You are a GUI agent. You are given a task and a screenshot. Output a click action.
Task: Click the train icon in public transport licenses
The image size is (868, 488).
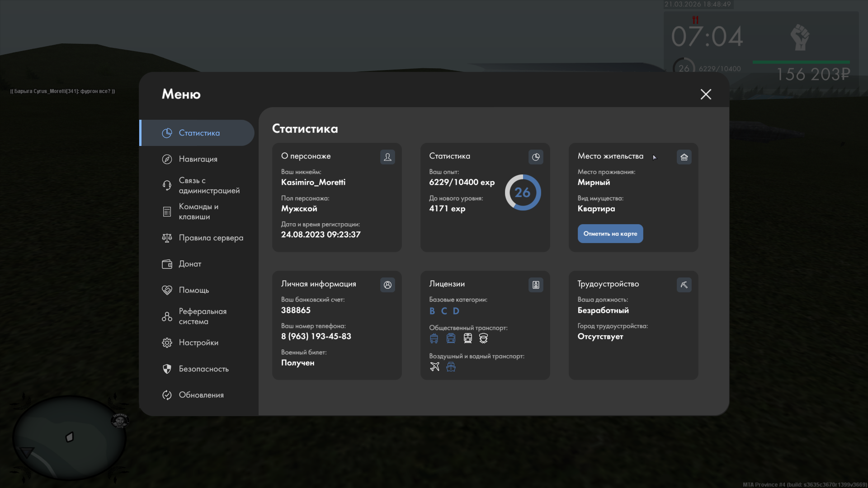[x=468, y=338]
